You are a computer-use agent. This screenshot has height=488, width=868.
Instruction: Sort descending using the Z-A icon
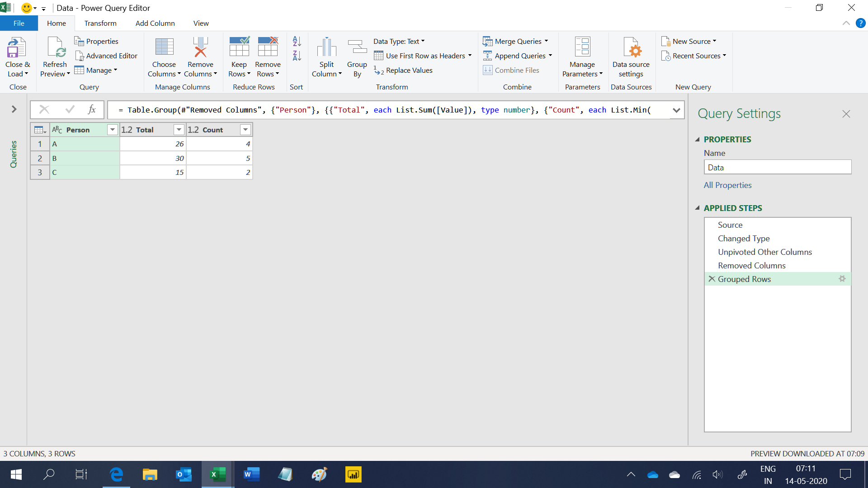(x=297, y=56)
